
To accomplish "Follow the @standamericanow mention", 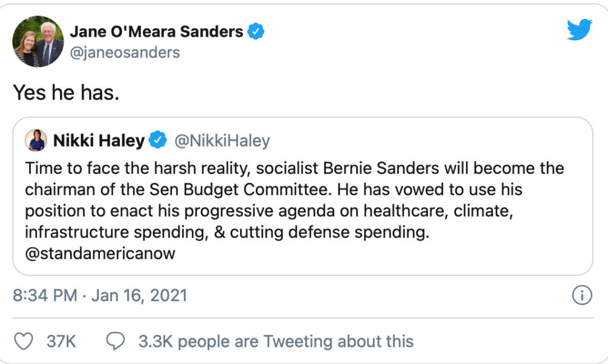I will (x=100, y=254).
